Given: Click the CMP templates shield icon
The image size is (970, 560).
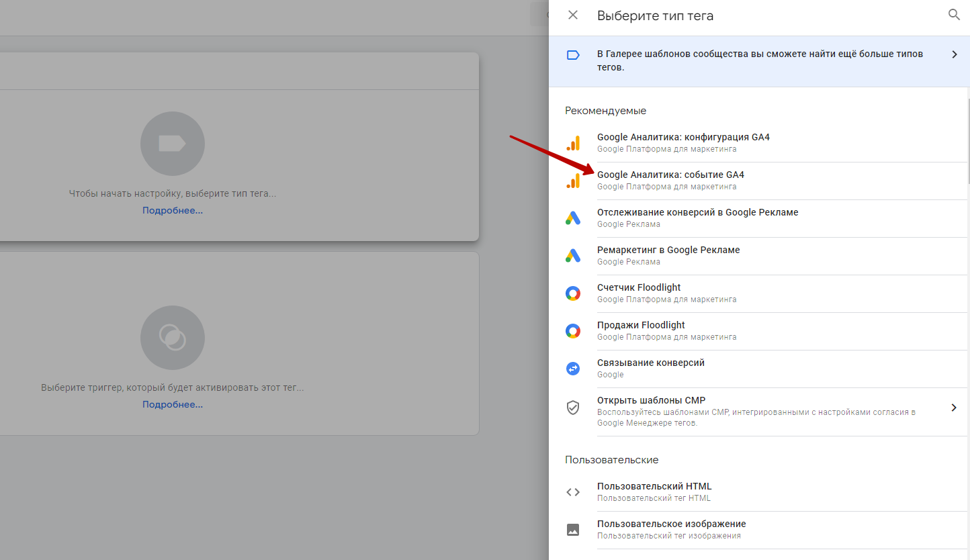Looking at the screenshot, I should point(573,408).
